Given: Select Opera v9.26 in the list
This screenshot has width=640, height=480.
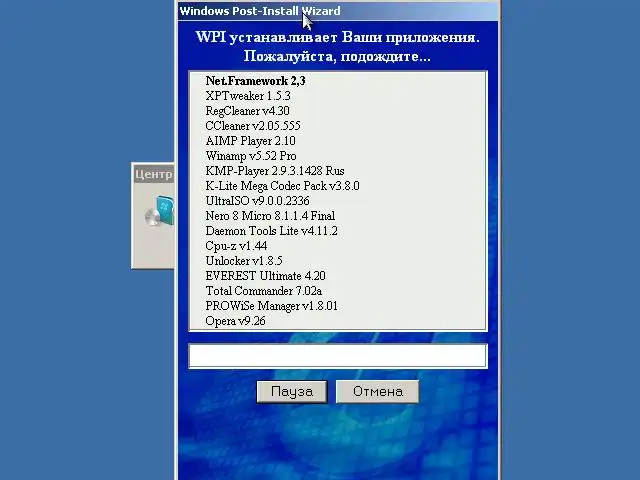Looking at the screenshot, I should 236,321.
